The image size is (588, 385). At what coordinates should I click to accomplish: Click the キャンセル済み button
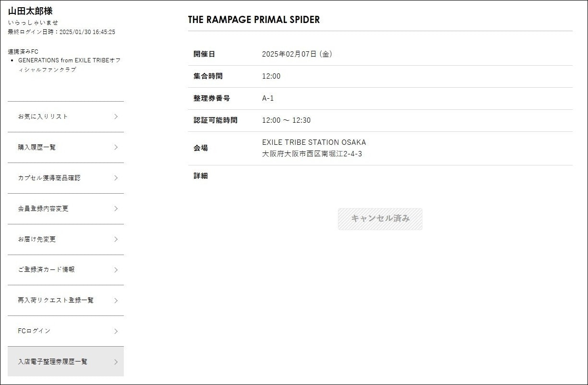coord(380,219)
